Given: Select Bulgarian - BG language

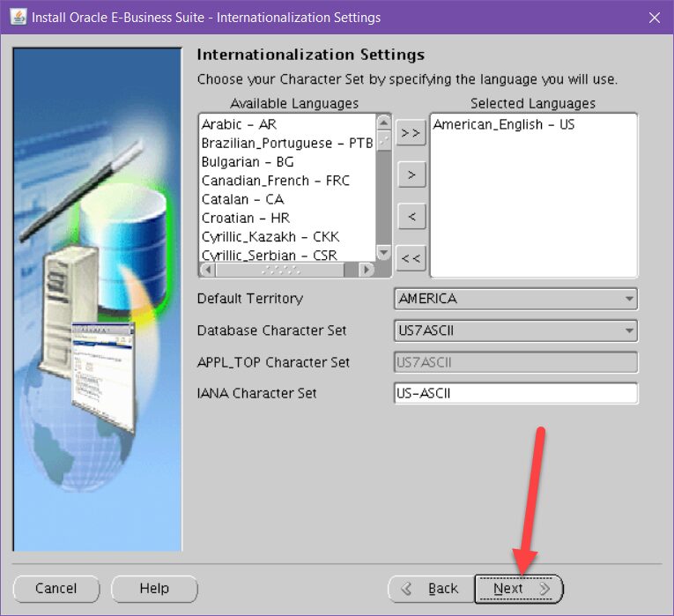Looking at the screenshot, I should coord(287,162).
